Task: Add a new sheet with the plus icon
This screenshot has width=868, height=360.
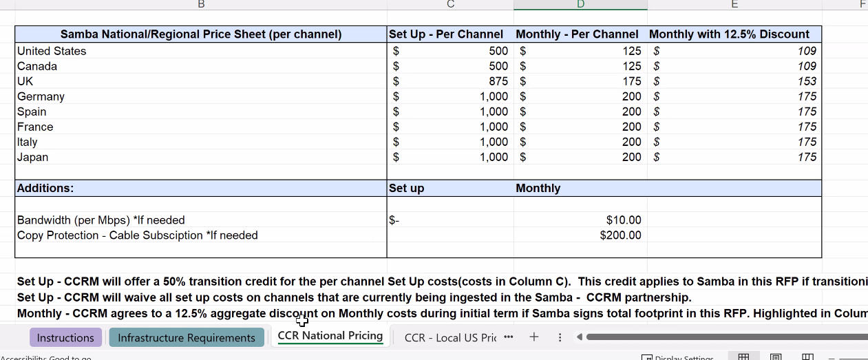Action: click(533, 337)
